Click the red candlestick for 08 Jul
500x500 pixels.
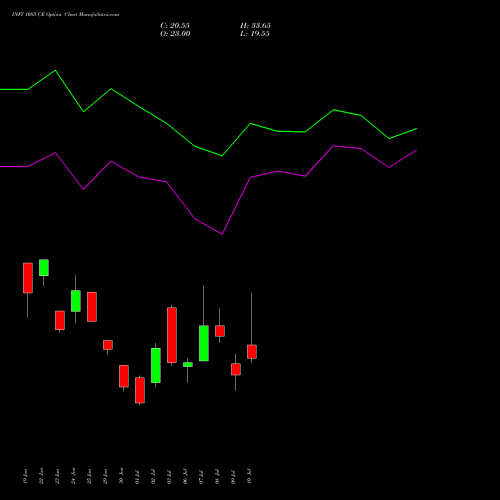(x=220, y=331)
